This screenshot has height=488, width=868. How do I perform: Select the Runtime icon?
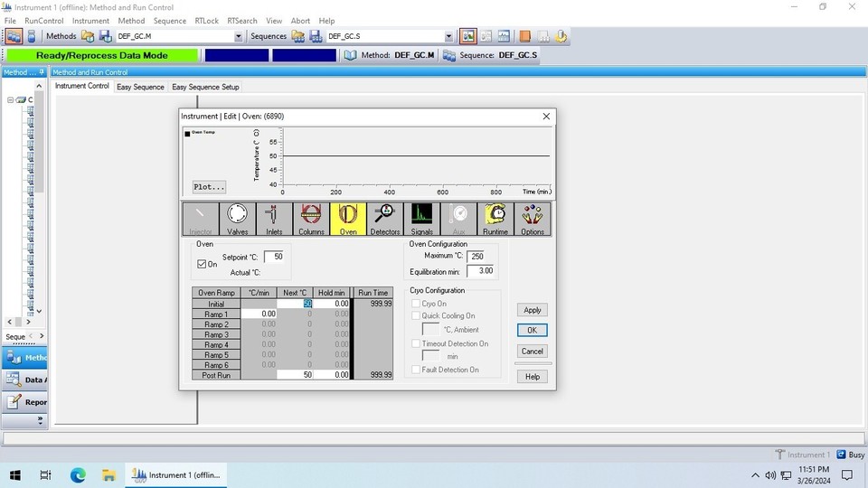[x=495, y=219]
